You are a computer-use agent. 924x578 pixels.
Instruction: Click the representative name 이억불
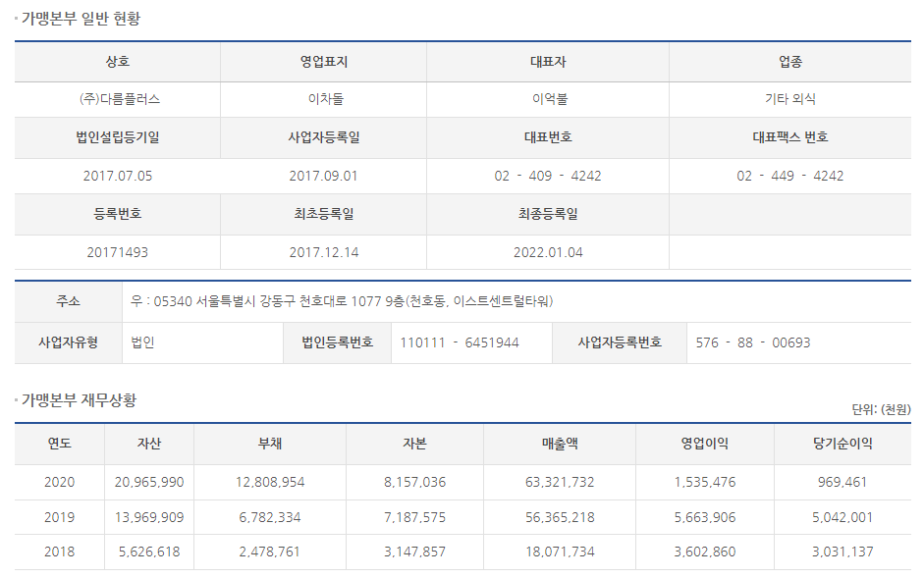coord(550,99)
